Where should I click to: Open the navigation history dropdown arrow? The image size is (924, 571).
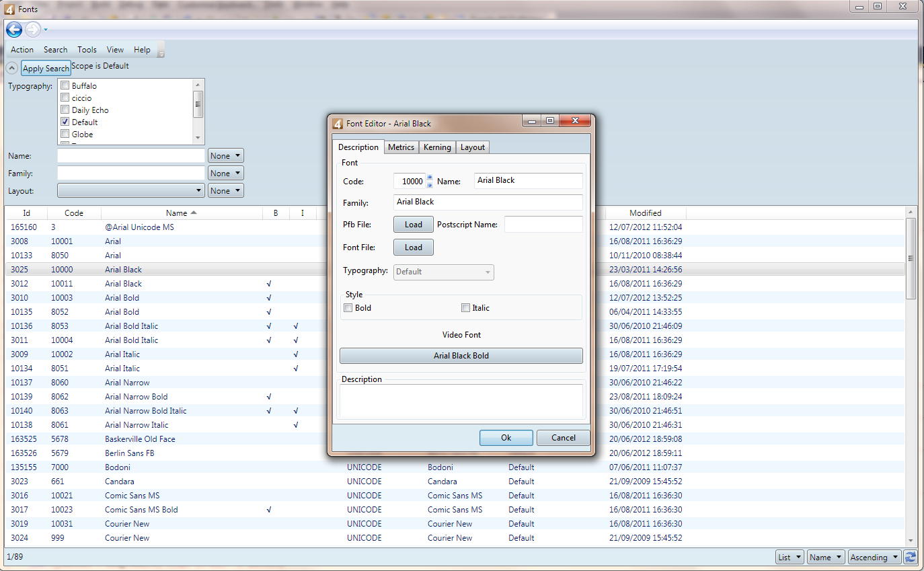[x=46, y=30]
